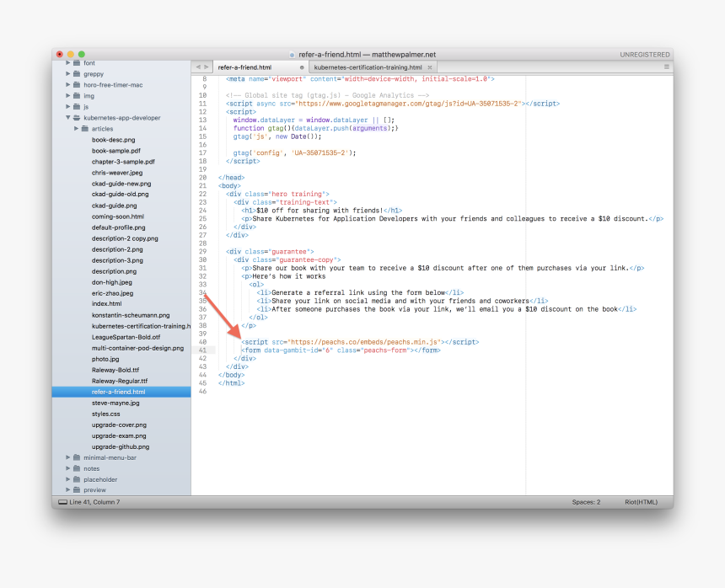Open photo.jpg file

click(x=105, y=360)
